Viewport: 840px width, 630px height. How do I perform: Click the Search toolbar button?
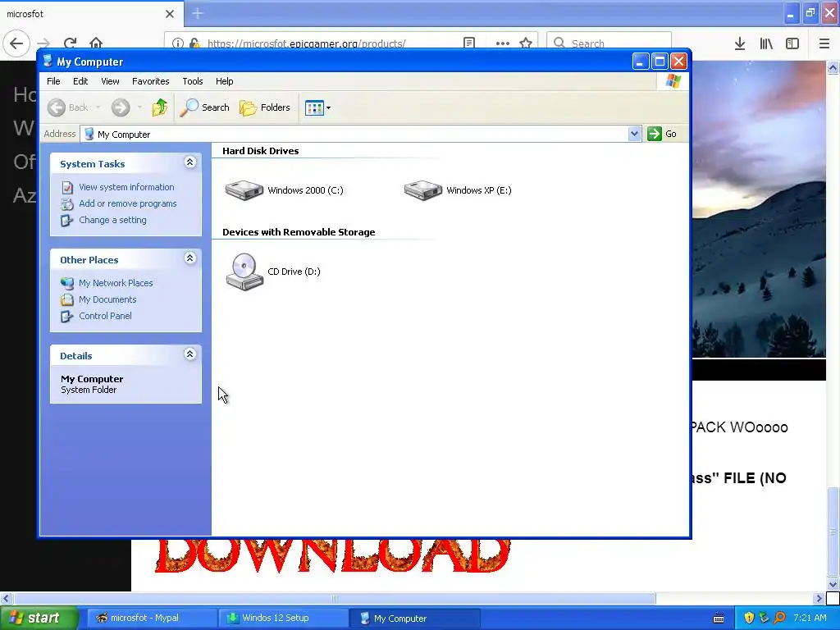point(204,107)
